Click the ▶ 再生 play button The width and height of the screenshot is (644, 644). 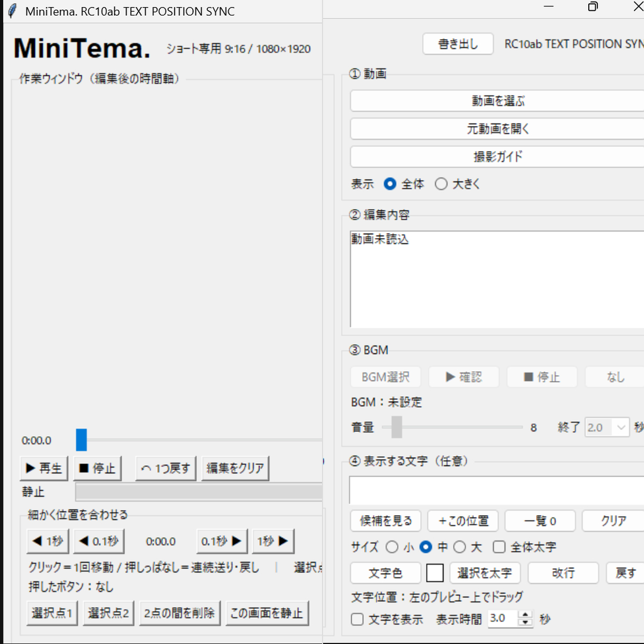[x=44, y=469]
